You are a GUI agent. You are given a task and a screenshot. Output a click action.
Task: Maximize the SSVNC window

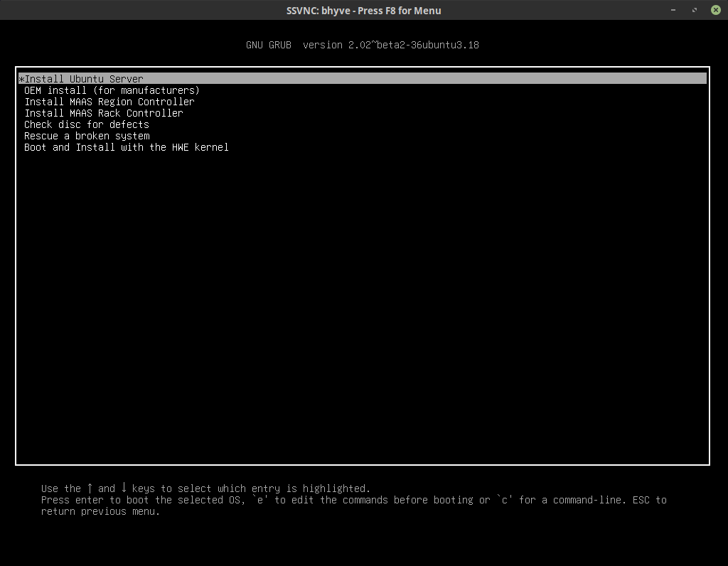click(695, 10)
